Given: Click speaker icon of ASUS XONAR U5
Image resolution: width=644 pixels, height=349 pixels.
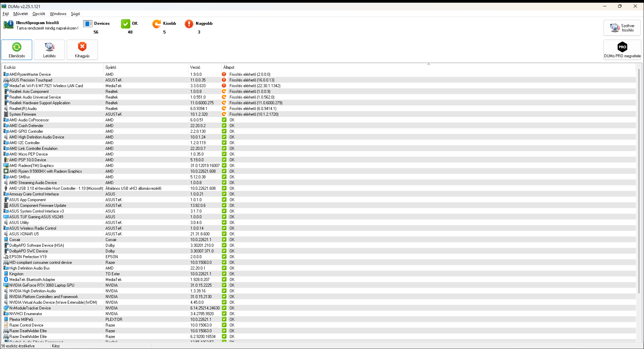Looking at the screenshot, I should (6, 234).
